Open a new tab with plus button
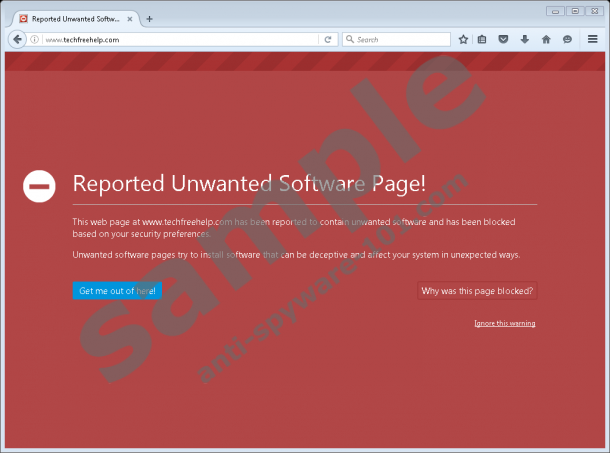 (150, 18)
